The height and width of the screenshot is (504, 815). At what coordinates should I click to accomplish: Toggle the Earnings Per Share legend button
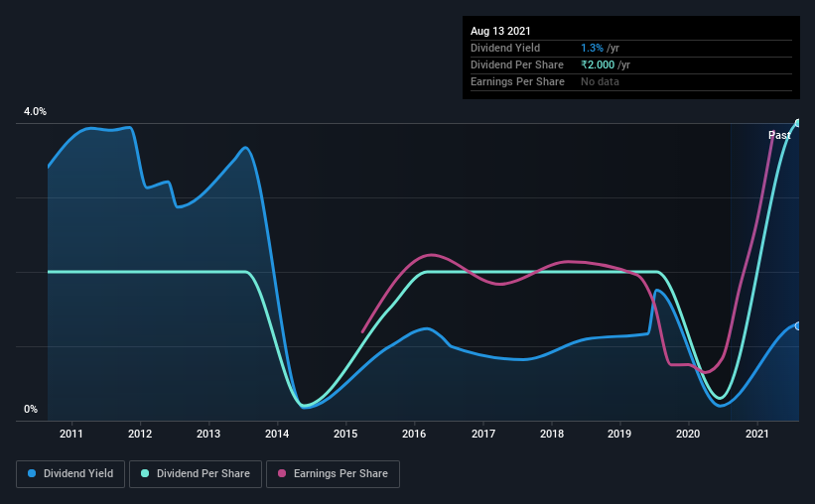point(334,474)
